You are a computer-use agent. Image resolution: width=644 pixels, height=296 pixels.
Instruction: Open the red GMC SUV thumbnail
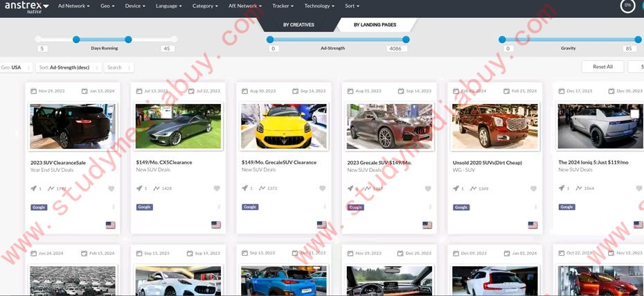[x=495, y=126]
